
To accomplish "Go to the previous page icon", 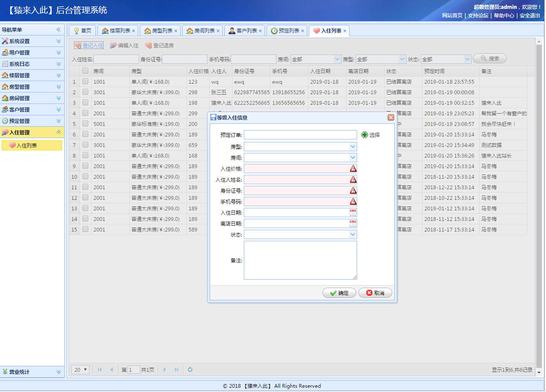I will [x=112, y=370].
